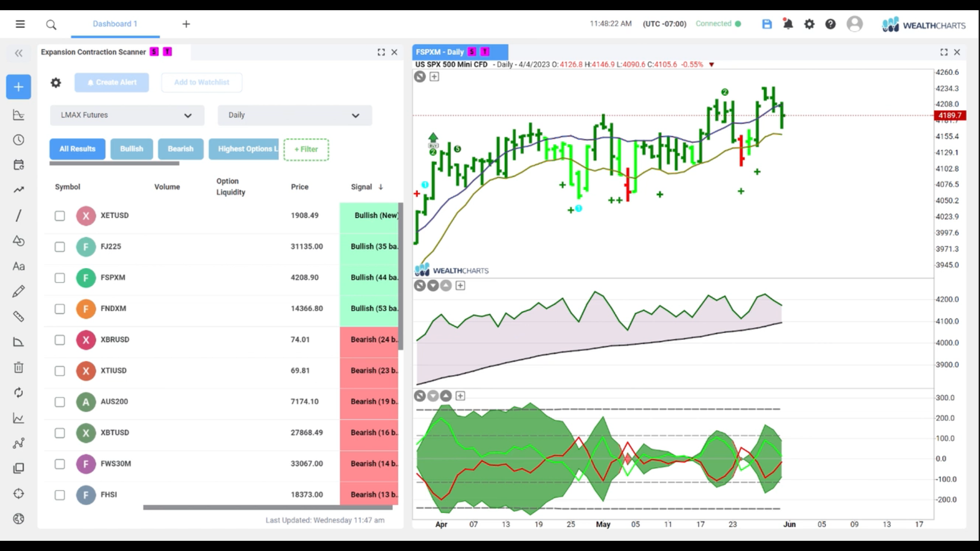The image size is (980, 551).
Task: Click the + Filter button
Action: coord(306,149)
